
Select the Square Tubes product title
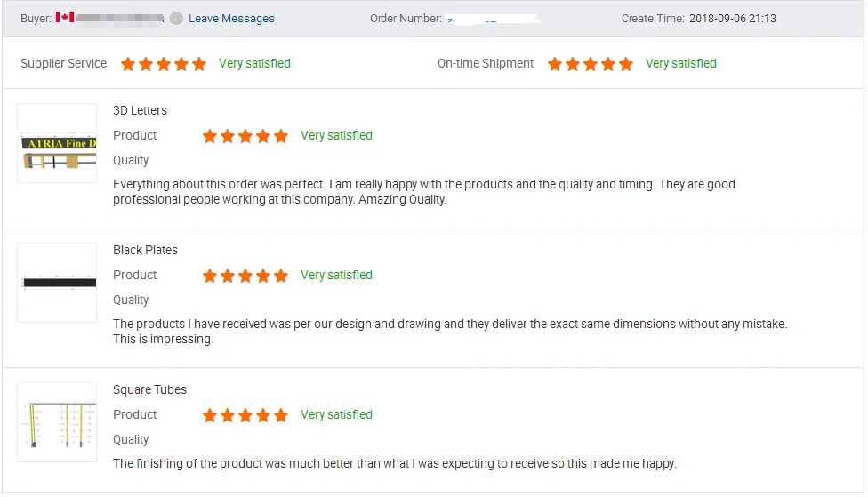tap(149, 390)
